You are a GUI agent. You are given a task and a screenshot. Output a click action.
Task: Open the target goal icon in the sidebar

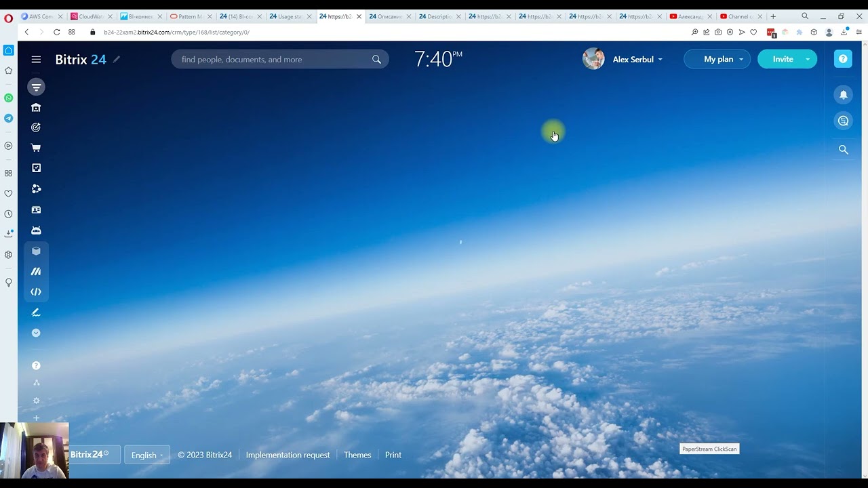[x=36, y=127]
